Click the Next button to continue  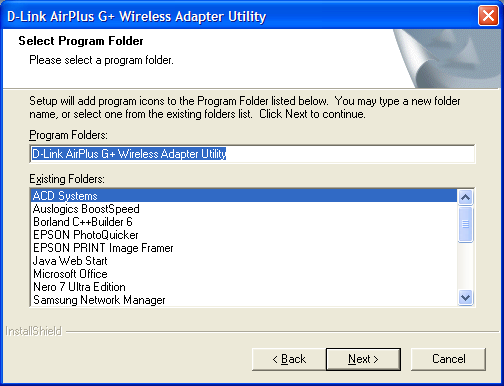tap(363, 359)
